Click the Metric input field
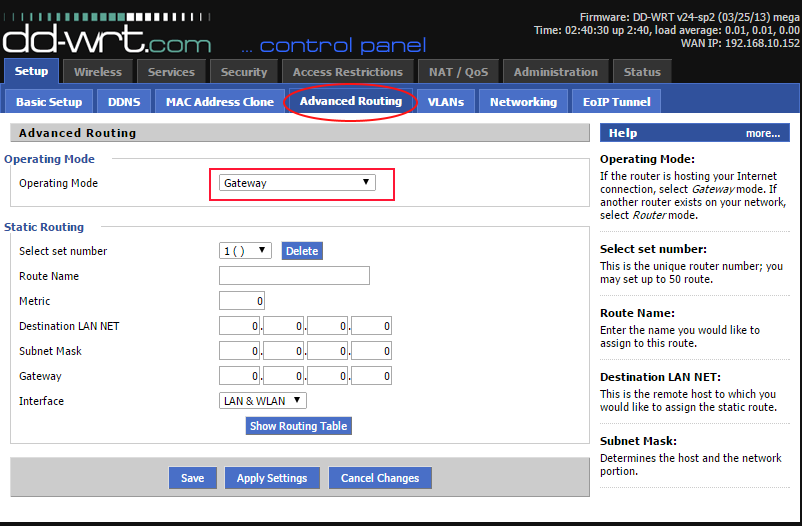Image resolution: width=802 pixels, height=526 pixels. (242, 301)
